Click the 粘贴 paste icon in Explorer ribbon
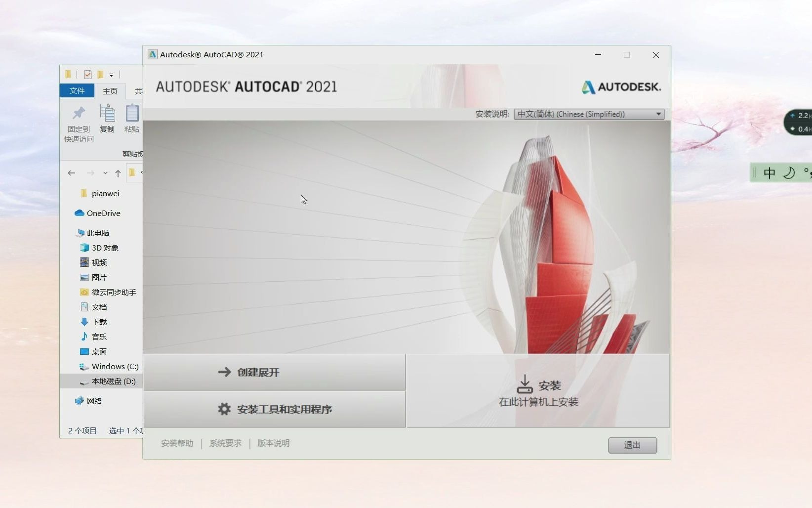Viewport: 812px width, 508px height. pos(132,113)
